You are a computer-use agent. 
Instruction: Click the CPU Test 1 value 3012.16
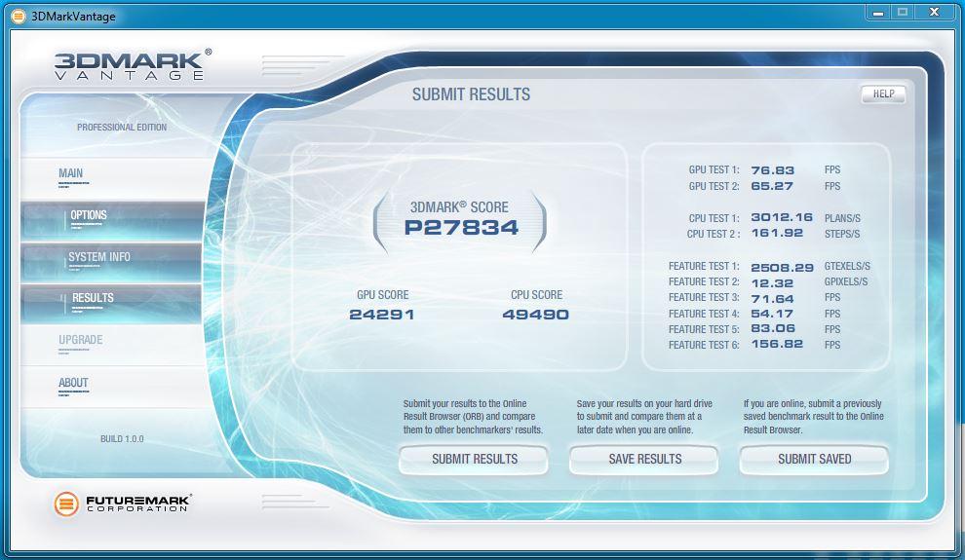click(782, 217)
